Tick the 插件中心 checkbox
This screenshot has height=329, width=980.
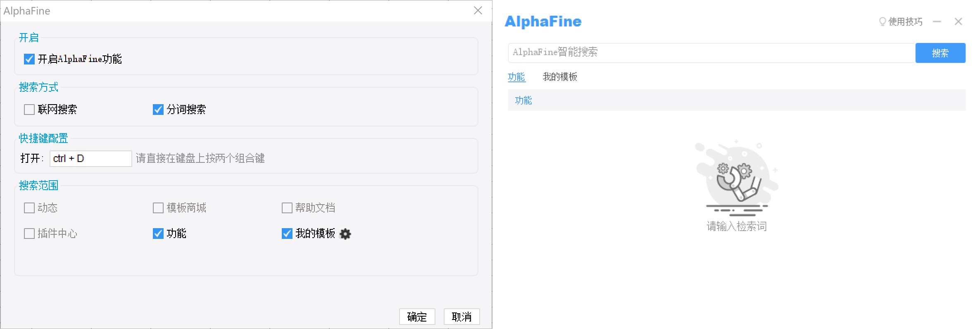(29, 234)
